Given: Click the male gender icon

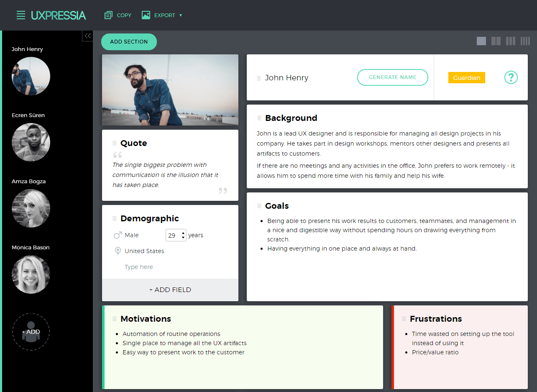Looking at the screenshot, I should [x=118, y=235].
